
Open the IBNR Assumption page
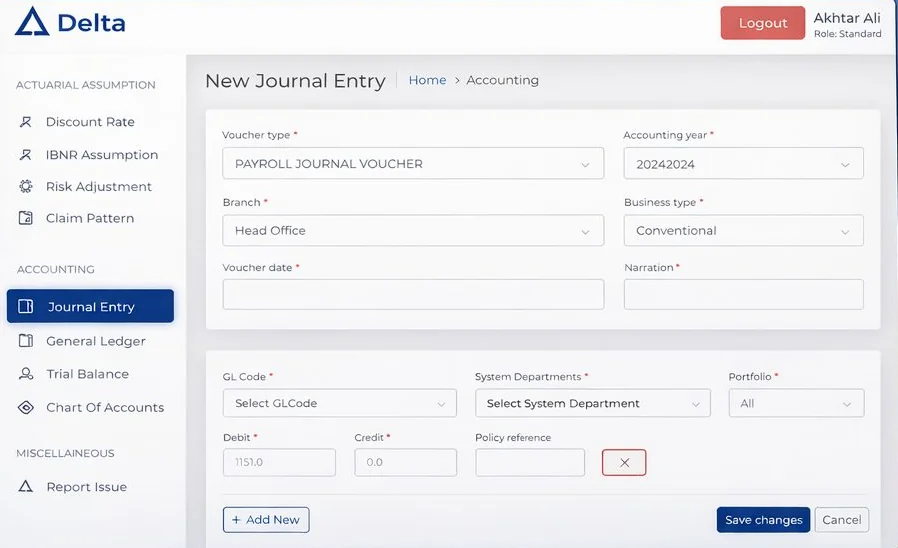point(102,155)
